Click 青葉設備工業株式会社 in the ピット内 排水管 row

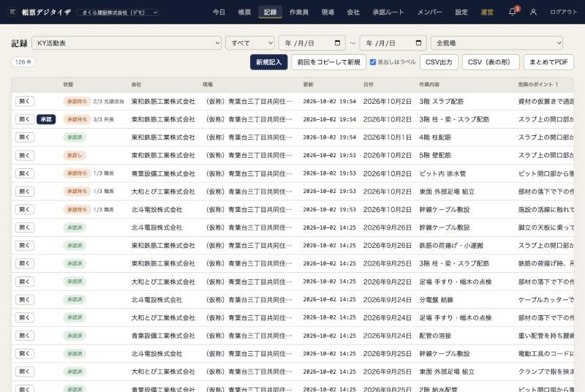point(163,173)
